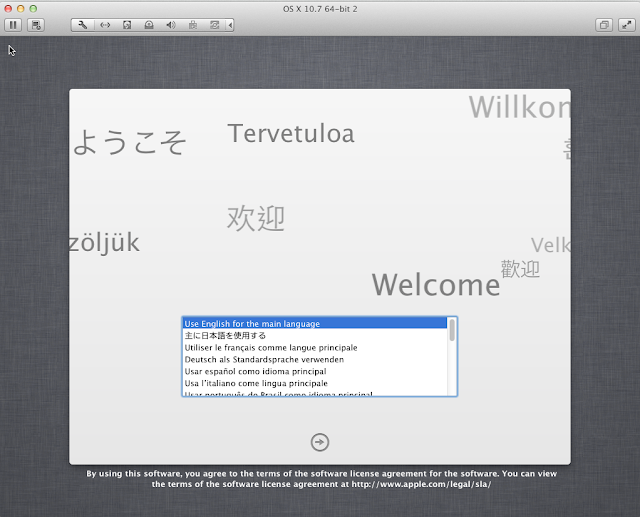640x517 pixels.
Task: Enter full screen mode icon
Action: (627, 25)
